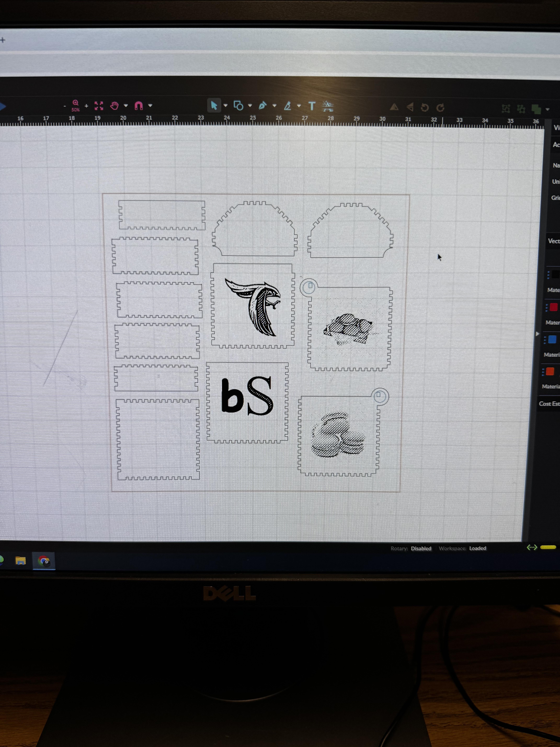Image resolution: width=560 pixels, height=747 pixels.
Task: Open File Explorer from the taskbar
Action: (x=21, y=561)
